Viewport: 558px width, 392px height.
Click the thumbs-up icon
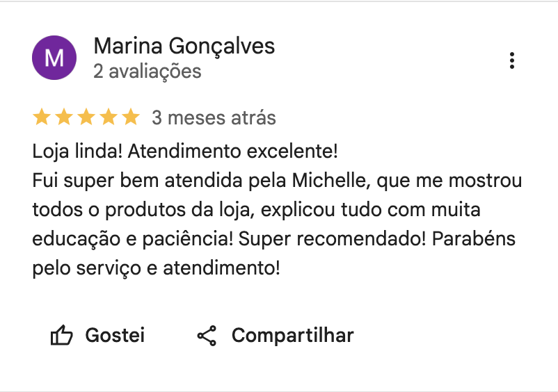tap(62, 336)
